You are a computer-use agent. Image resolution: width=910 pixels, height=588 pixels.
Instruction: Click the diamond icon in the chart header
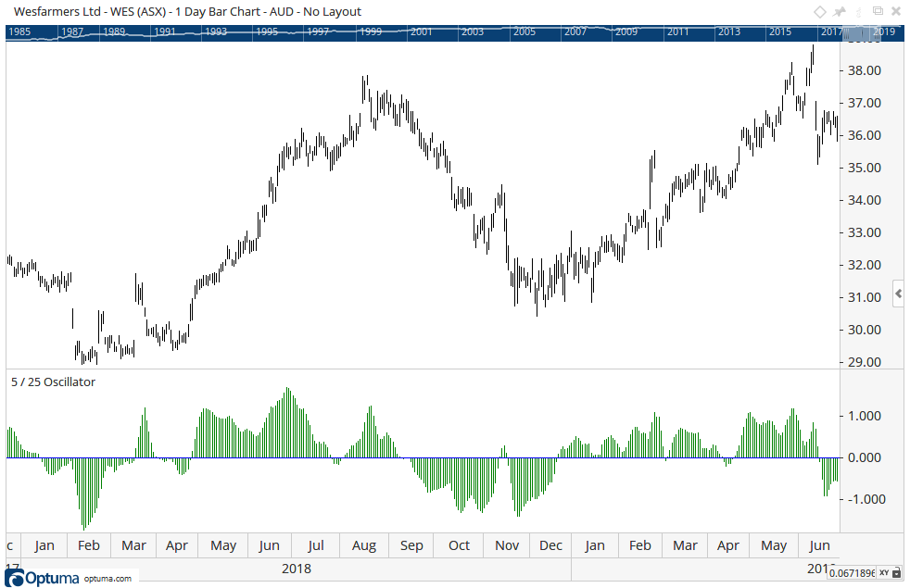(x=820, y=12)
